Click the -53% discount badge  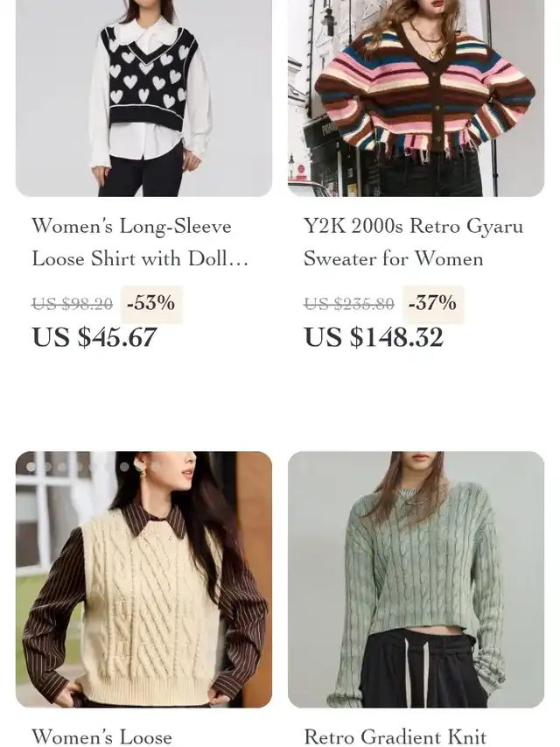(x=151, y=303)
